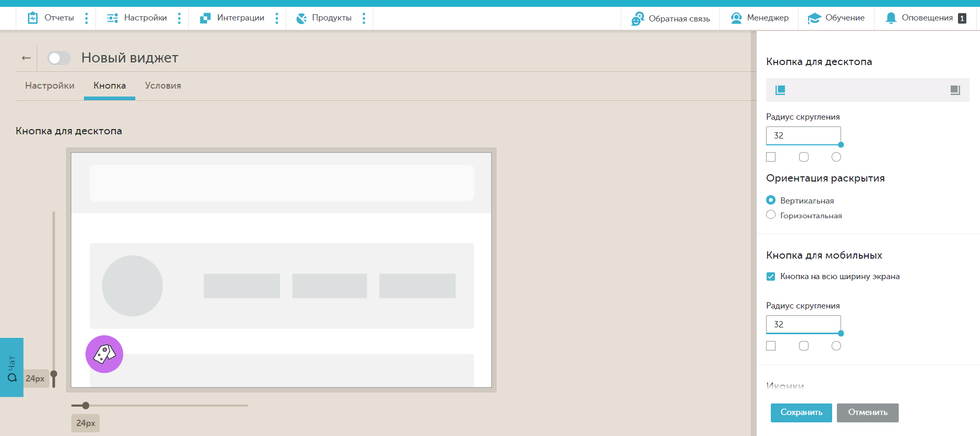Click the desktop rounding radius input field

coord(803,135)
